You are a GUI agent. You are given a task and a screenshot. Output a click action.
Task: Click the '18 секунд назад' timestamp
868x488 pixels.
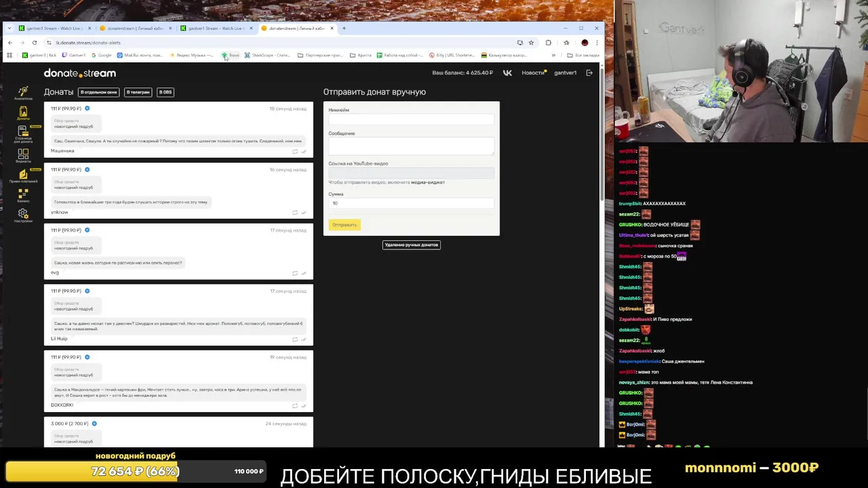pyautogui.click(x=288, y=108)
